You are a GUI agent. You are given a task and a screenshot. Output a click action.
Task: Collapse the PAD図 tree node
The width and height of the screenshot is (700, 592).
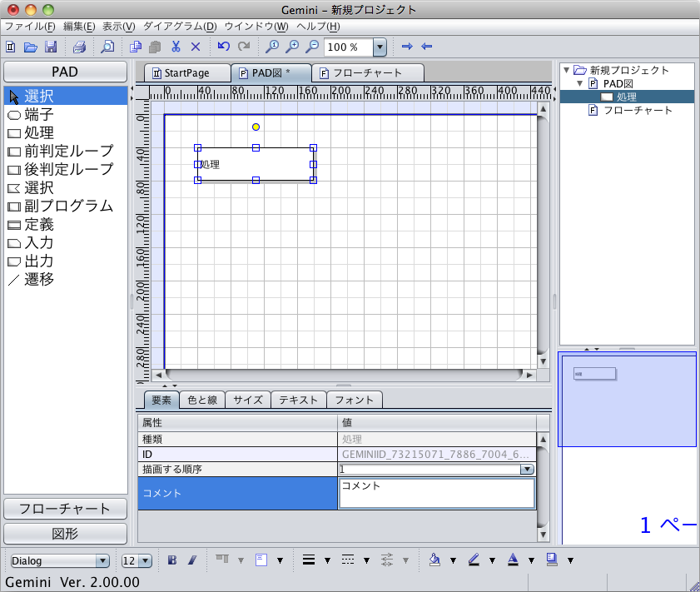coord(580,83)
